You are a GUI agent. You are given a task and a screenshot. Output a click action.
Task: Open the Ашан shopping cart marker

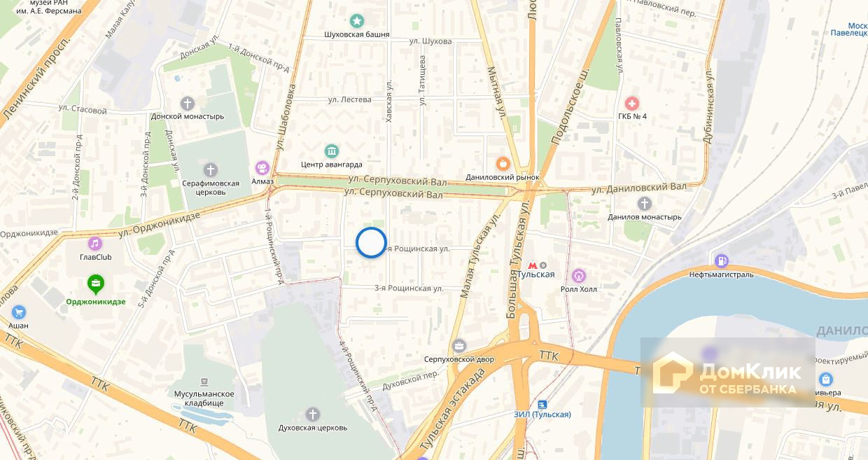[x=19, y=312]
